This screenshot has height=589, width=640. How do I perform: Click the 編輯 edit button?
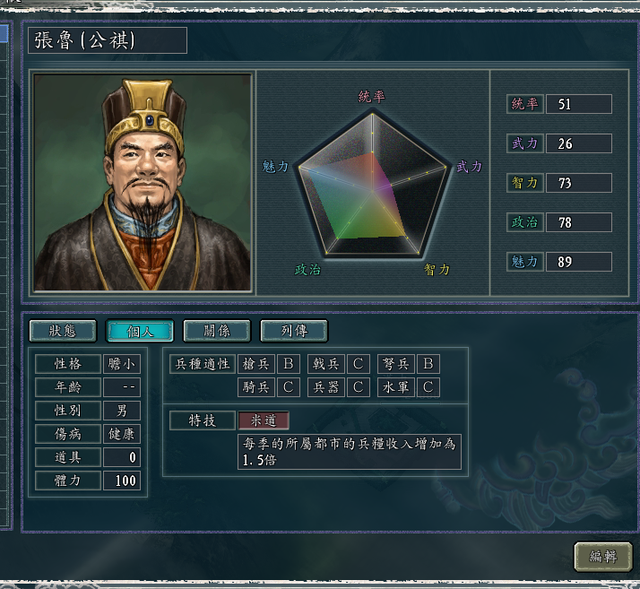click(603, 556)
